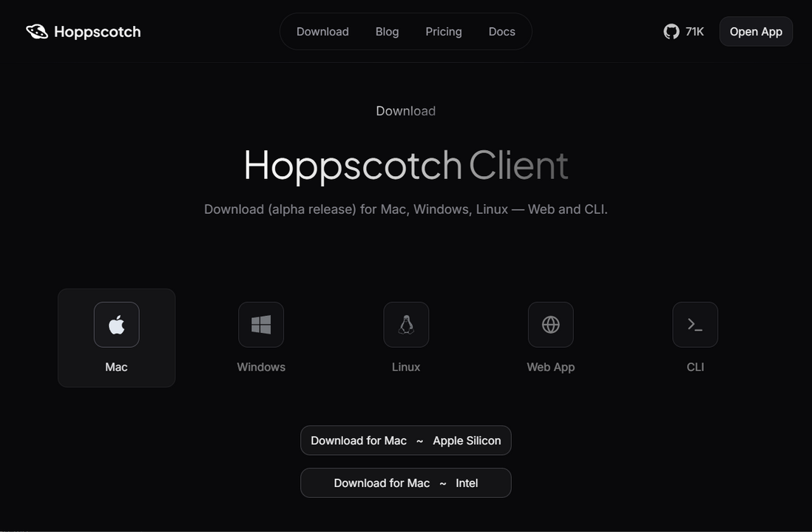Open the Download menu item
The width and height of the screenshot is (812, 532).
click(322, 31)
